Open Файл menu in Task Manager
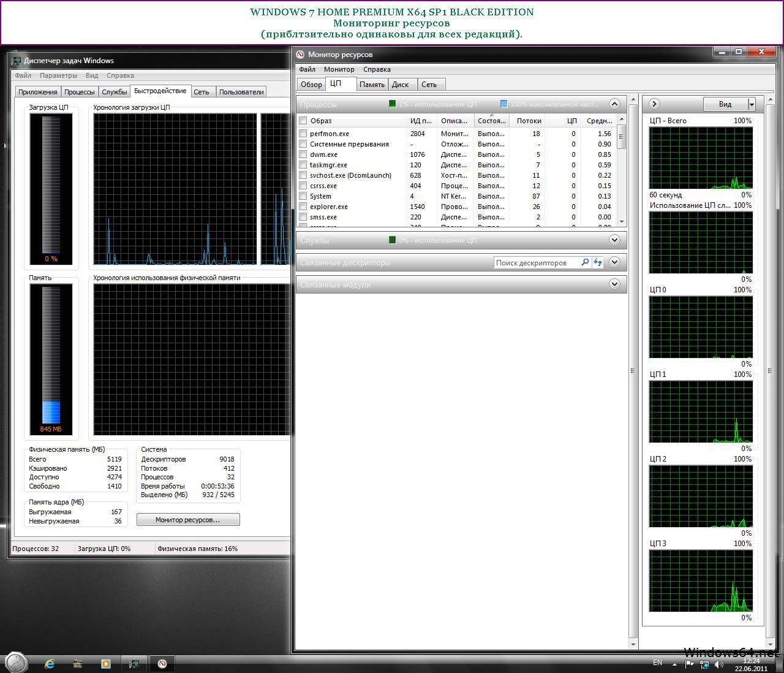The image size is (784, 673). pyautogui.click(x=23, y=75)
